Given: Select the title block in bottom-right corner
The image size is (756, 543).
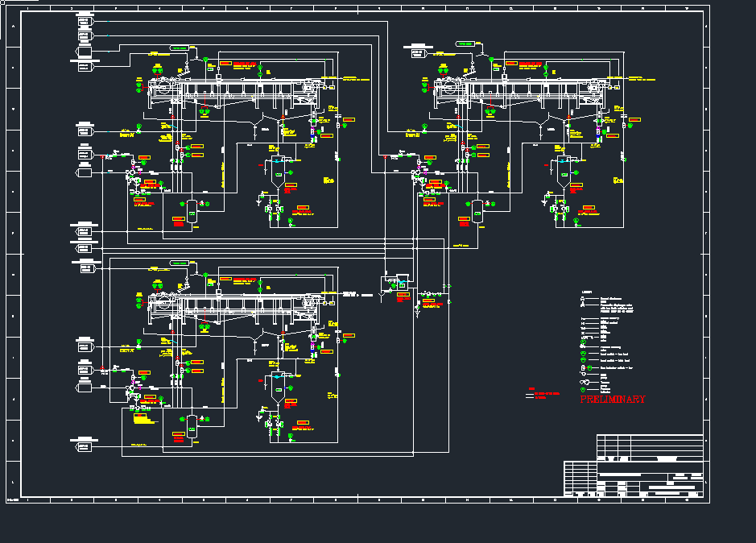Looking at the screenshot, I should click(633, 480).
